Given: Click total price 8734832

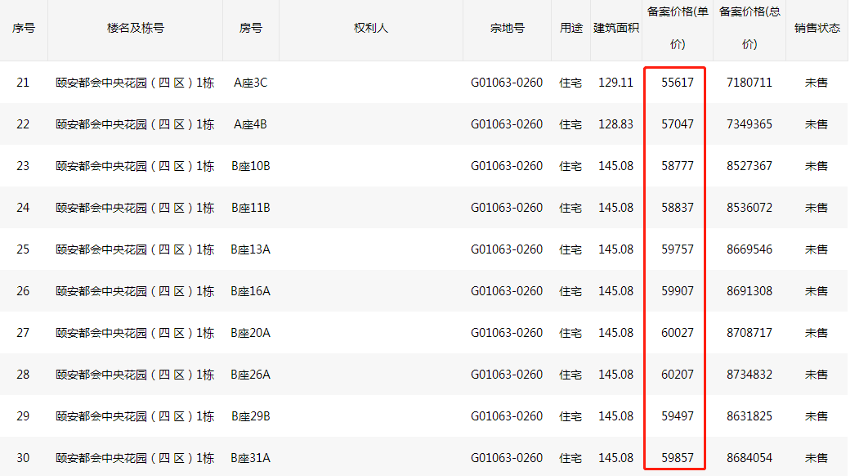Looking at the screenshot, I should tap(749, 375).
